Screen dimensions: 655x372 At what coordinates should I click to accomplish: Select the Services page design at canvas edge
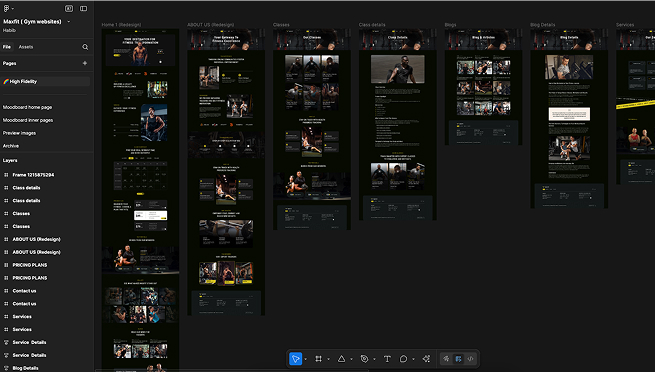click(635, 106)
